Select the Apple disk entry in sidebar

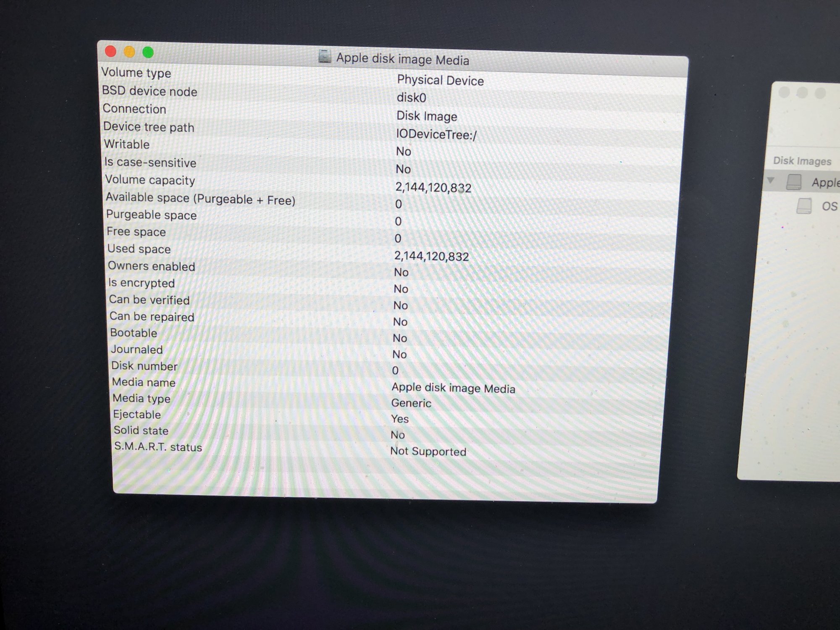coord(825,183)
